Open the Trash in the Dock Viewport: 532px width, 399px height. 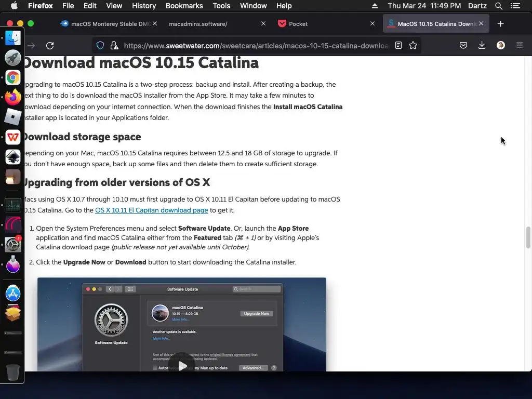click(13, 372)
